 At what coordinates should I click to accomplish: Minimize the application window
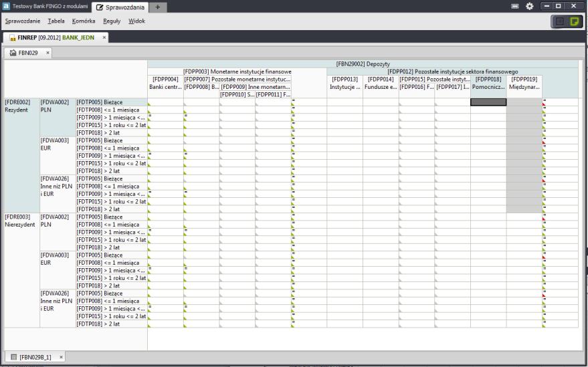[x=547, y=6]
